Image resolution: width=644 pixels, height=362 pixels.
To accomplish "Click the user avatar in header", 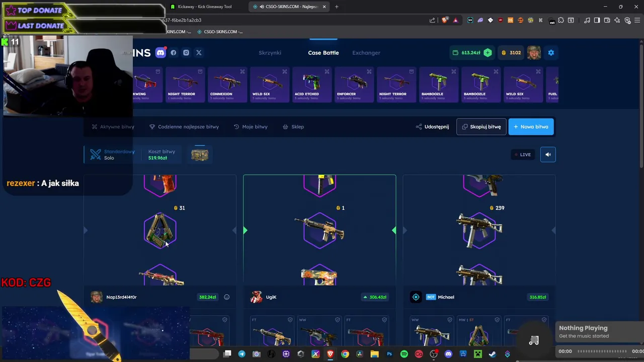I will pyautogui.click(x=534, y=52).
